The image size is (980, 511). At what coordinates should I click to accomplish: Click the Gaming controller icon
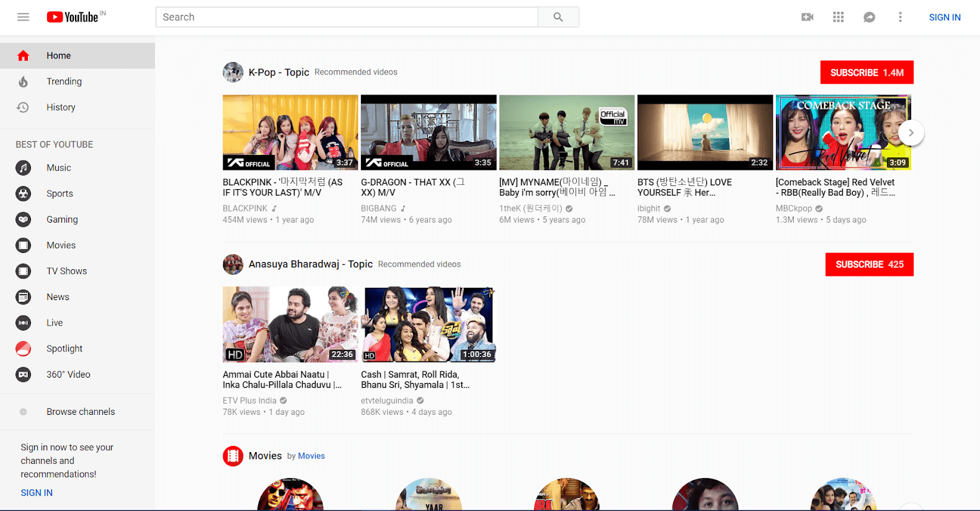(x=23, y=220)
